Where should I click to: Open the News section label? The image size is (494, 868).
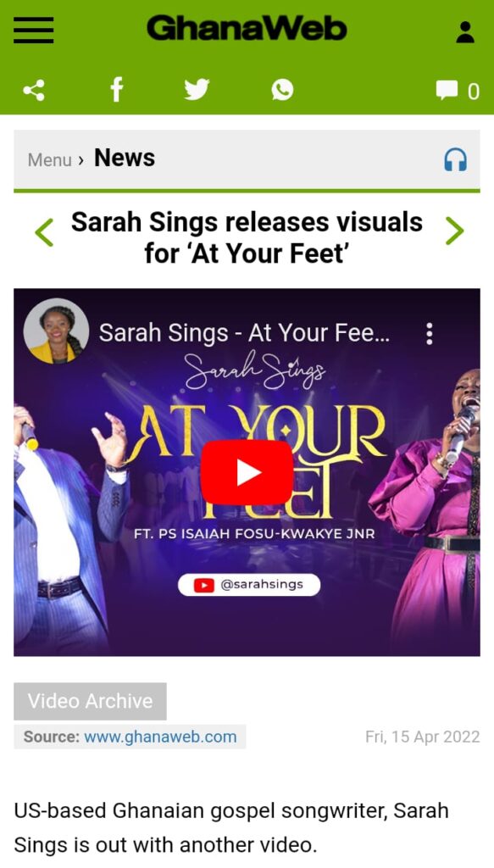pos(125,158)
